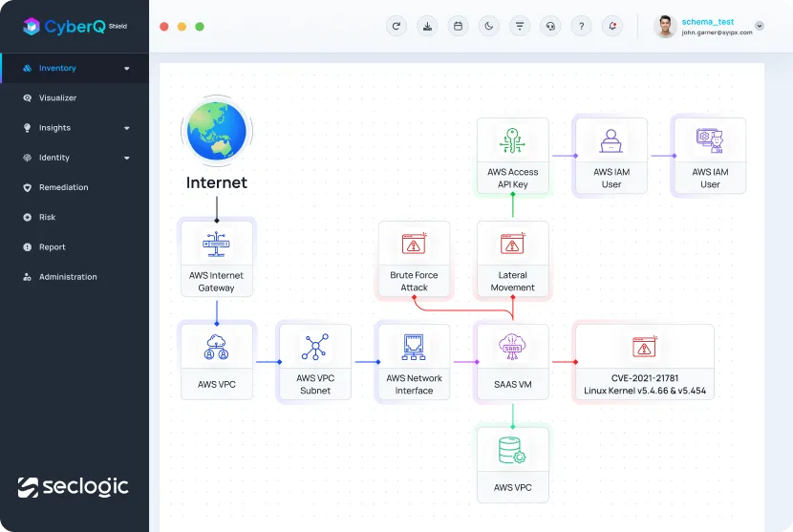The image size is (793, 532).
Task: Open the filter icon in toolbar
Action: point(520,26)
